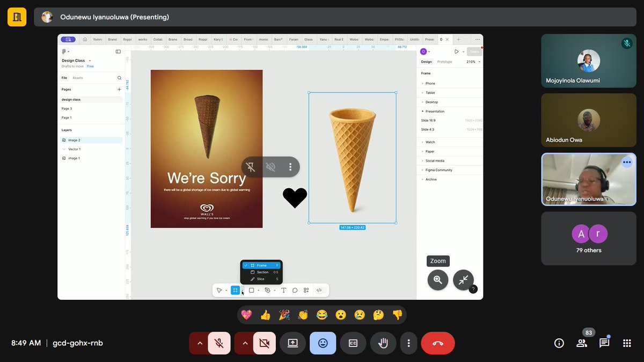Image resolution: width=644 pixels, height=362 pixels.
Task: Leave the call with red button
Action: (438, 343)
